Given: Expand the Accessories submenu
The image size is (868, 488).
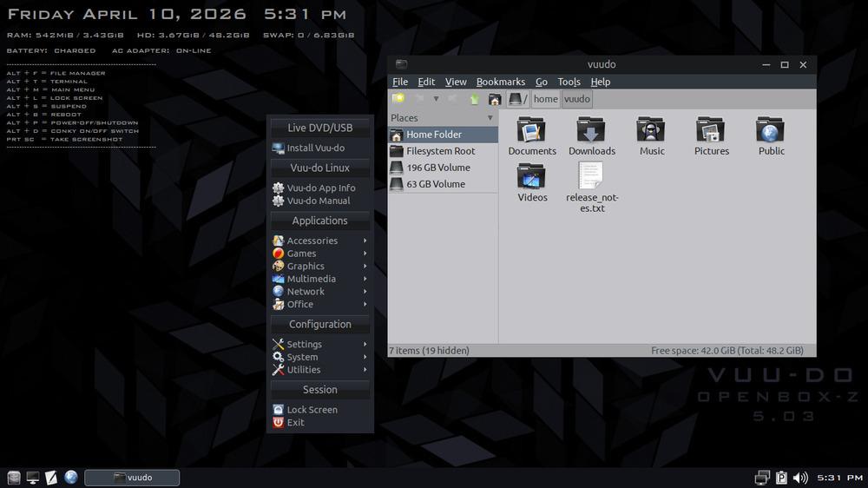Looking at the screenshot, I should (x=312, y=241).
